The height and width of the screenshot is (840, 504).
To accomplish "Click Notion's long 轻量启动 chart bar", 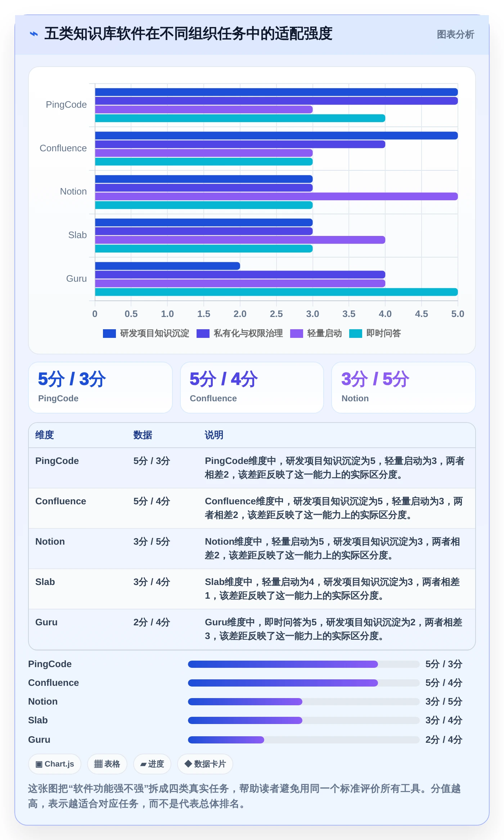I will tap(276, 196).
